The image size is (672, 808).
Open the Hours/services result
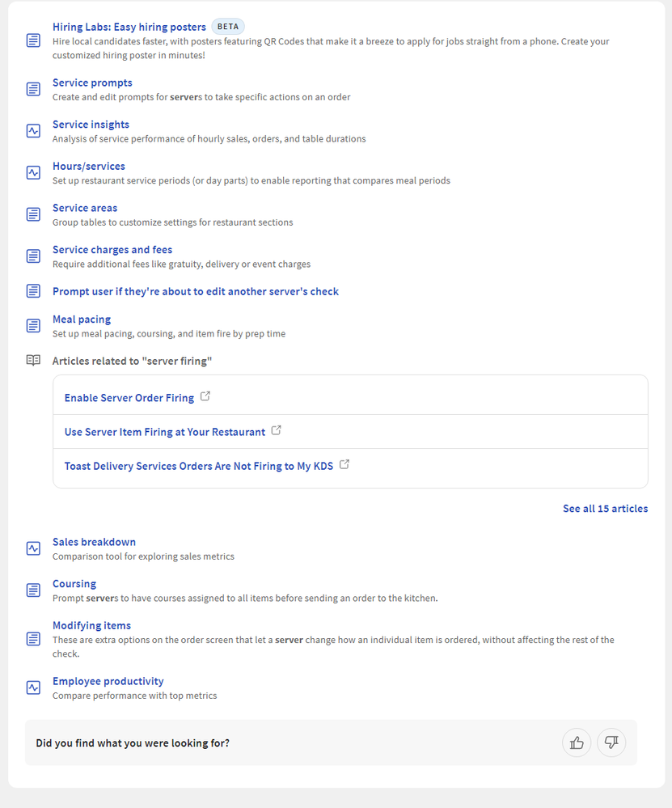click(89, 166)
